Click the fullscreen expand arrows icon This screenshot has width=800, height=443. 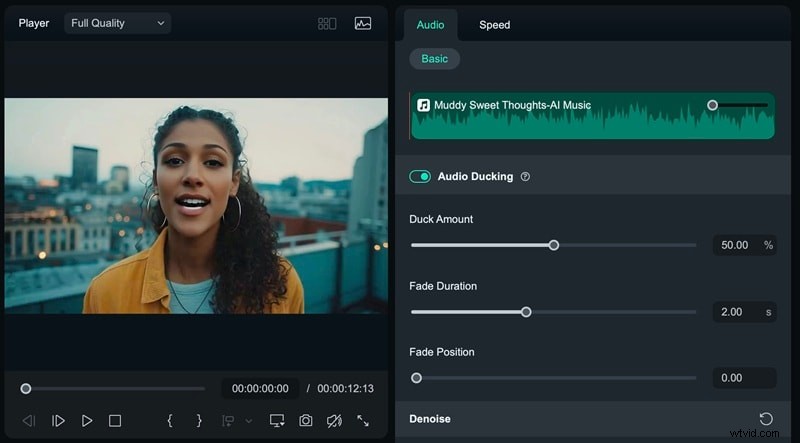pos(363,421)
